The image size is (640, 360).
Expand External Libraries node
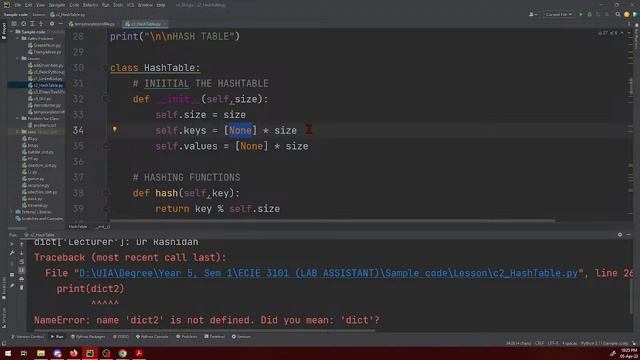click(x=12, y=212)
